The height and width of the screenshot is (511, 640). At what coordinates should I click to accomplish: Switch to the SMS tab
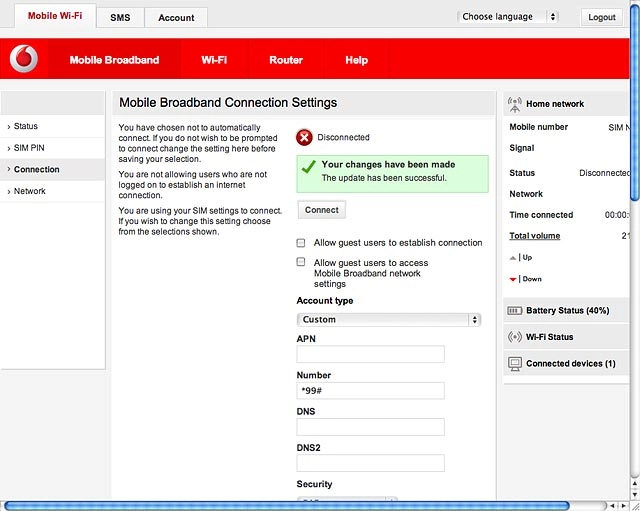point(120,18)
